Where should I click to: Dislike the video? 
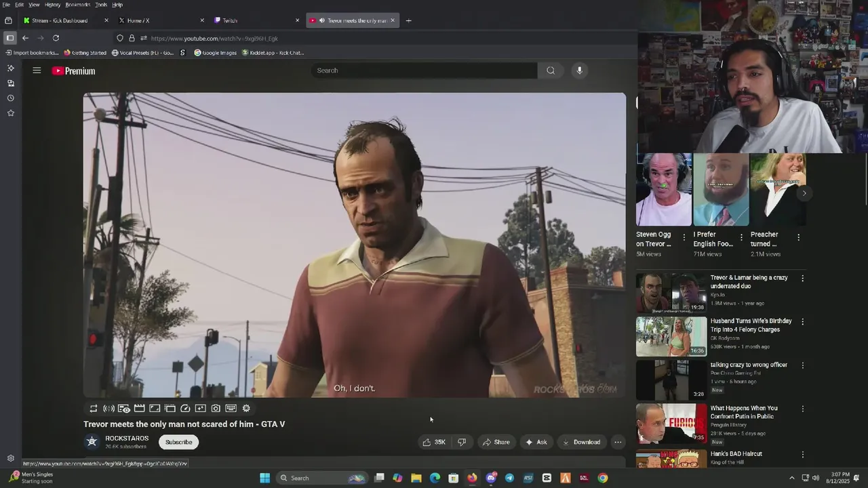pos(462,442)
